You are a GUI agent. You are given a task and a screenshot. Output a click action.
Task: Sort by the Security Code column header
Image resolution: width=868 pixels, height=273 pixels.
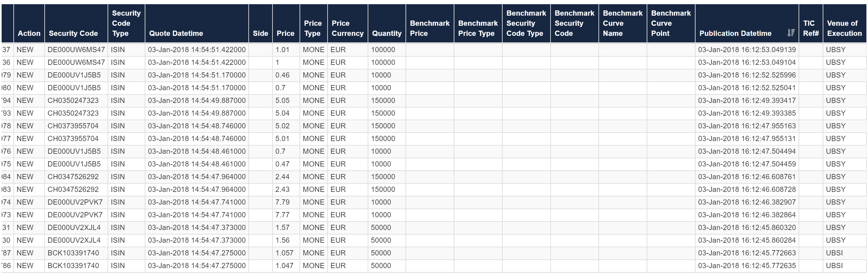[x=76, y=23]
